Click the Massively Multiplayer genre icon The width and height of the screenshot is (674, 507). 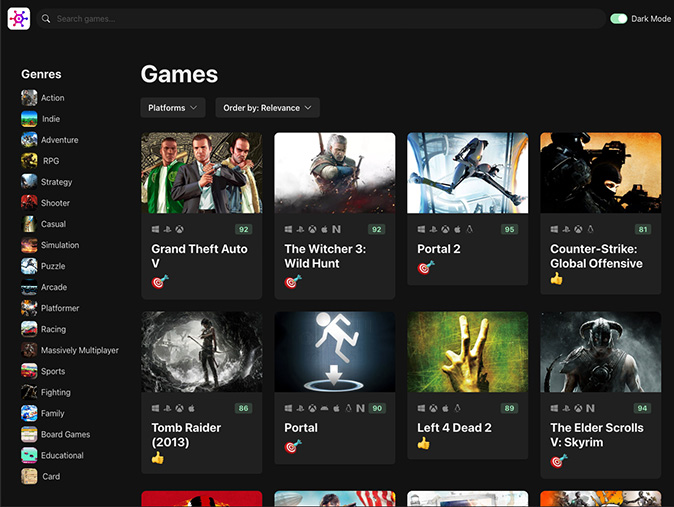[x=29, y=350]
